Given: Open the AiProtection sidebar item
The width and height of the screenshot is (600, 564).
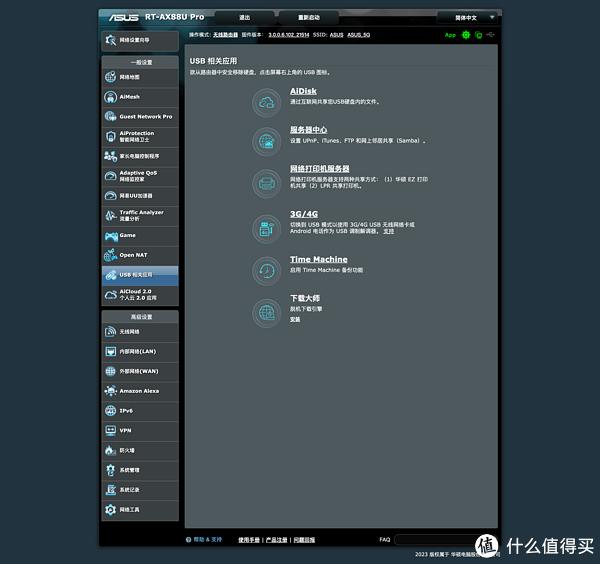Looking at the screenshot, I should tap(140, 137).
